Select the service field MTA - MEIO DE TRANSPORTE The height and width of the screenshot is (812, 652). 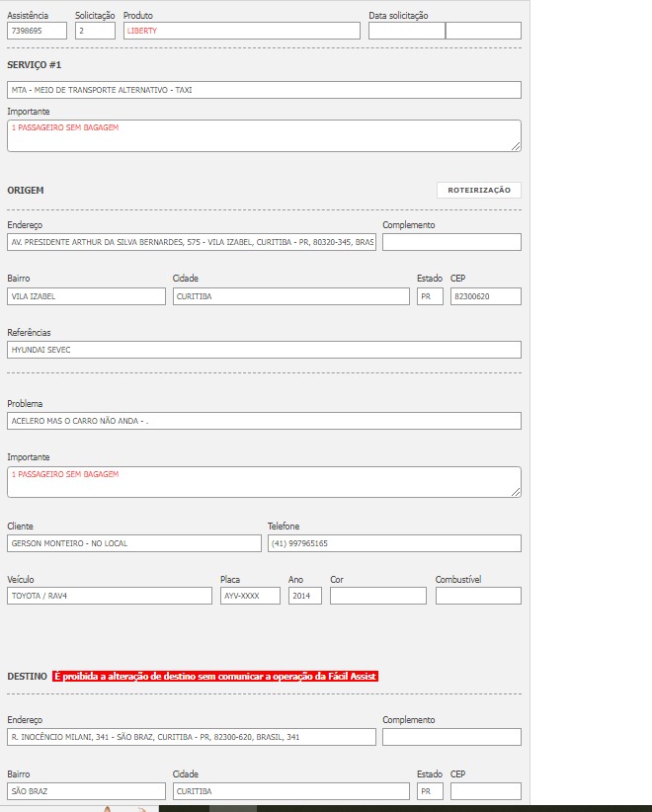click(264, 90)
